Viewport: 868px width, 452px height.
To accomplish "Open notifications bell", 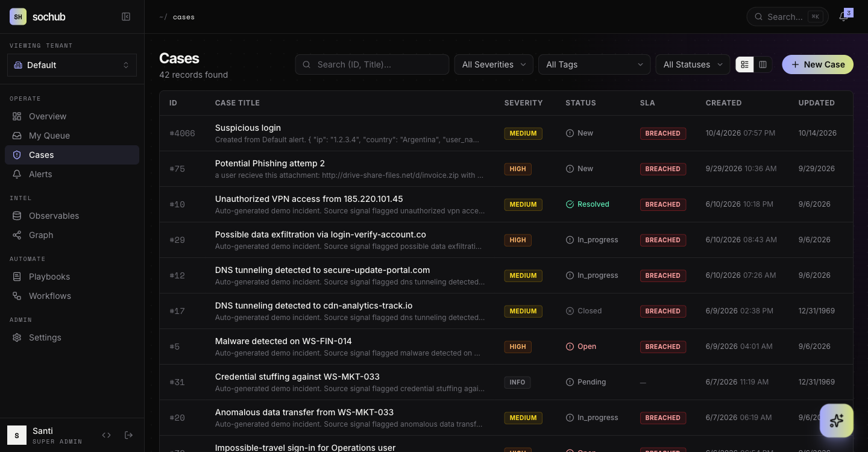I will [x=843, y=17].
